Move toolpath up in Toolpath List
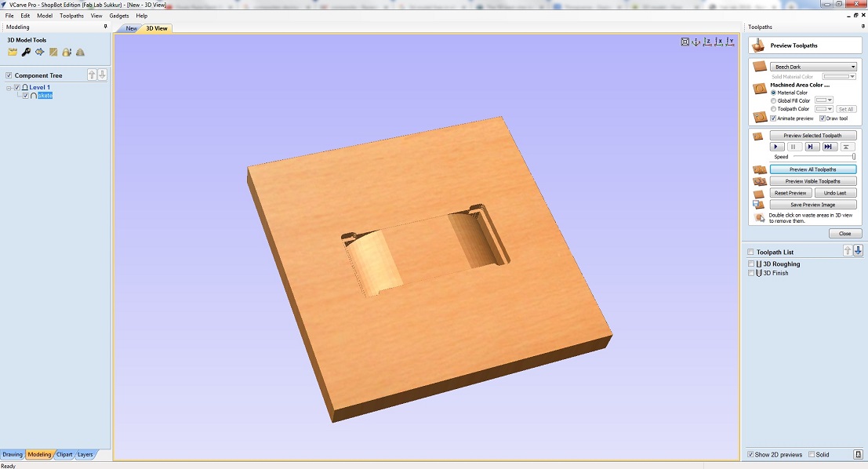Viewport: 868px width, 469px height. point(848,251)
